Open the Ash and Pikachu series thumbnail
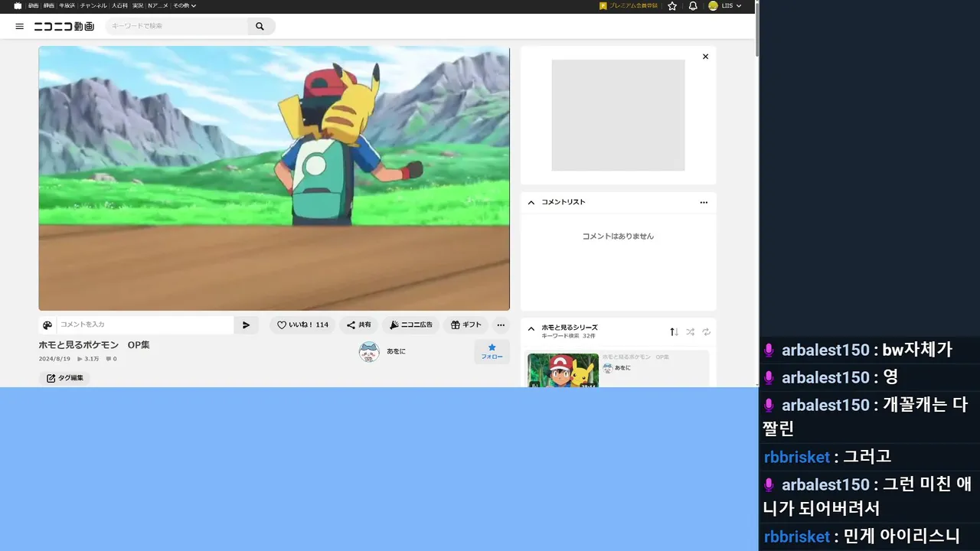The width and height of the screenshot is (980, 551). pos(563,370)
